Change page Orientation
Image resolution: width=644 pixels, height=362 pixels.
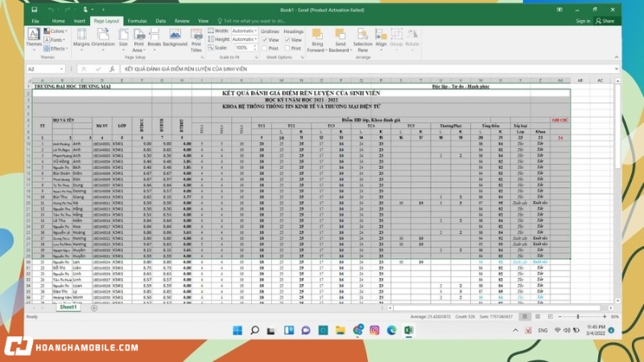click(x=103, y=39)
